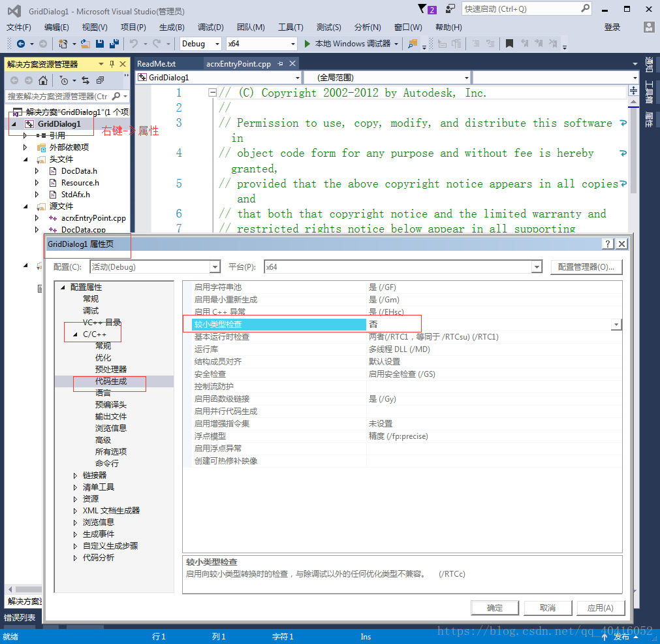Click the 本地 Windows 调试器 button
660x644 pixels.
tap(353, 43)
